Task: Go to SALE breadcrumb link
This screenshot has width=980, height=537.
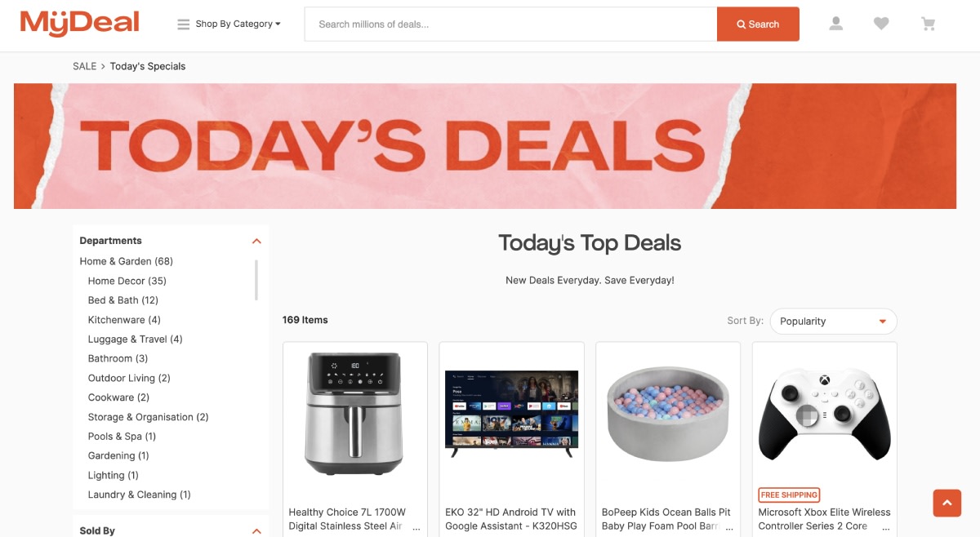Action: tap(85, 66)
